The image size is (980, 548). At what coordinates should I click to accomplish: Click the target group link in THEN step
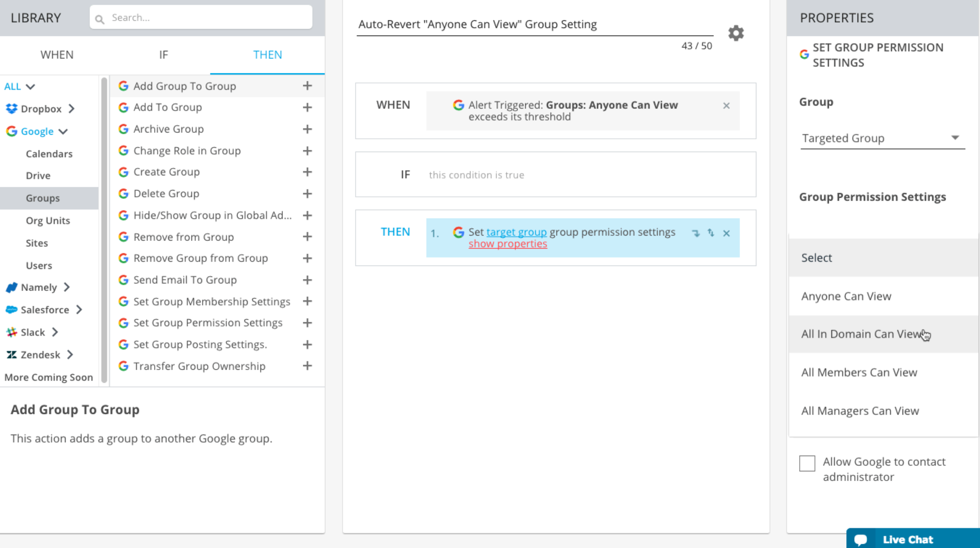515,232
